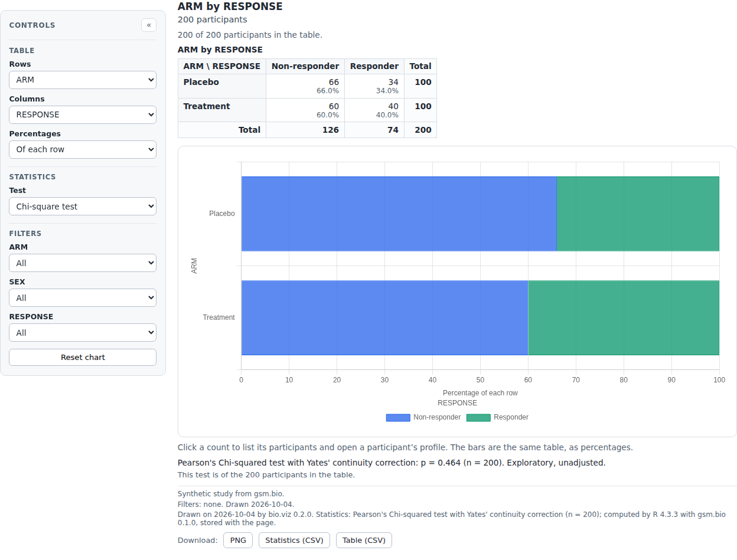The width and height of the screenshot is (737, 560).
Task: Open the Rows dropdown set to ARM
Action: 83,80
